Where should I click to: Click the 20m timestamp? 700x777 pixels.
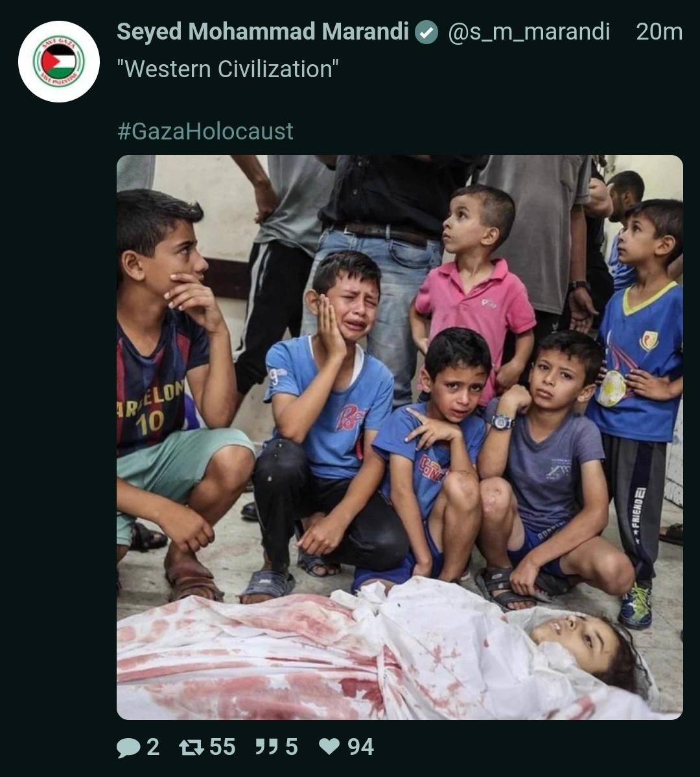click(659, 31)
